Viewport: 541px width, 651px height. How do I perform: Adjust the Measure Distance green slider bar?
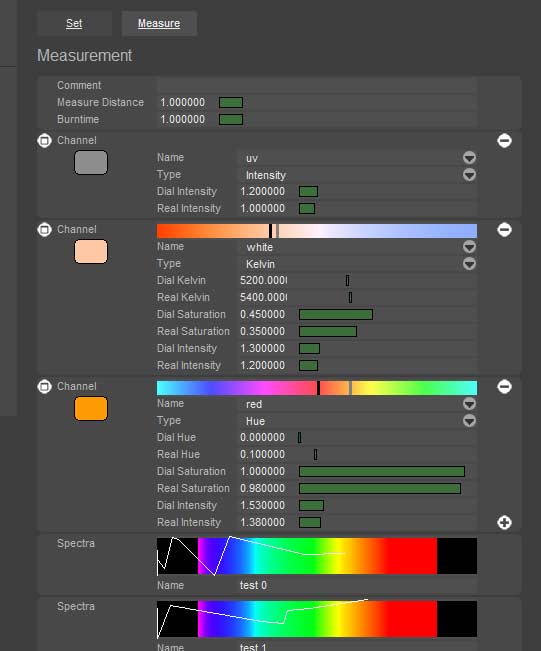[231, 103]
